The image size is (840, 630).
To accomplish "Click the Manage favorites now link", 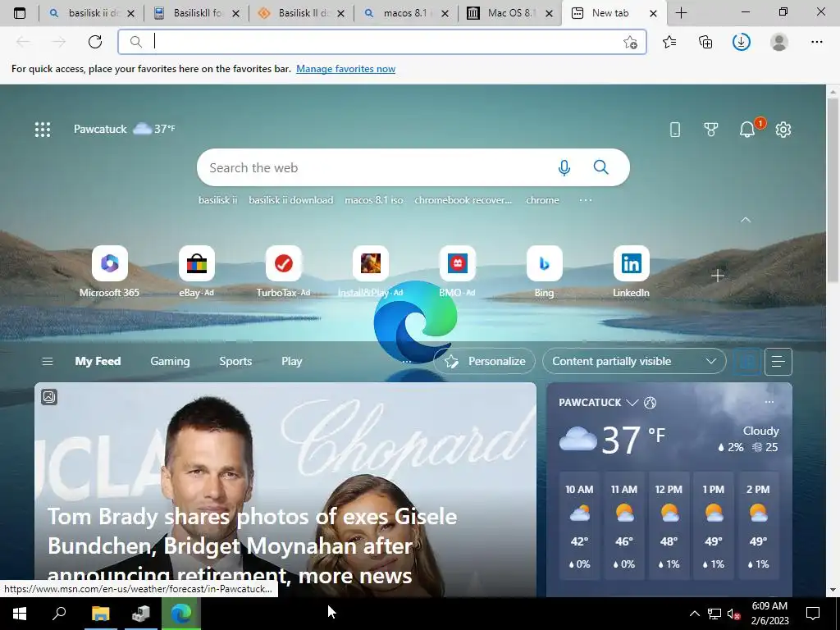I will [345, 69].
